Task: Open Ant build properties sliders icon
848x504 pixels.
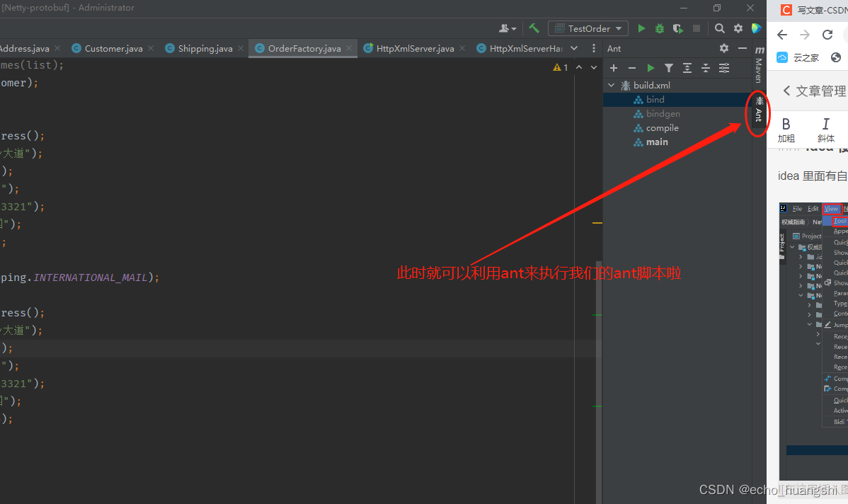Action: coord(724,67)
